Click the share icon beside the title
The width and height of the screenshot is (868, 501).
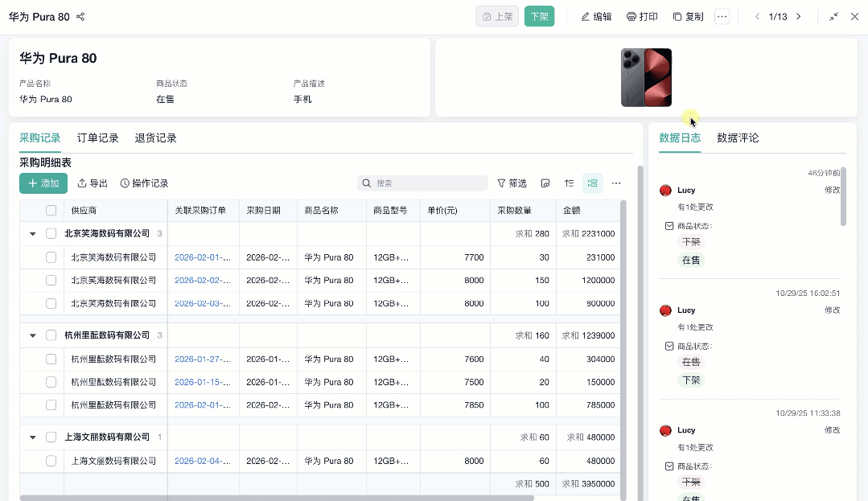click(x=80, y=17)
